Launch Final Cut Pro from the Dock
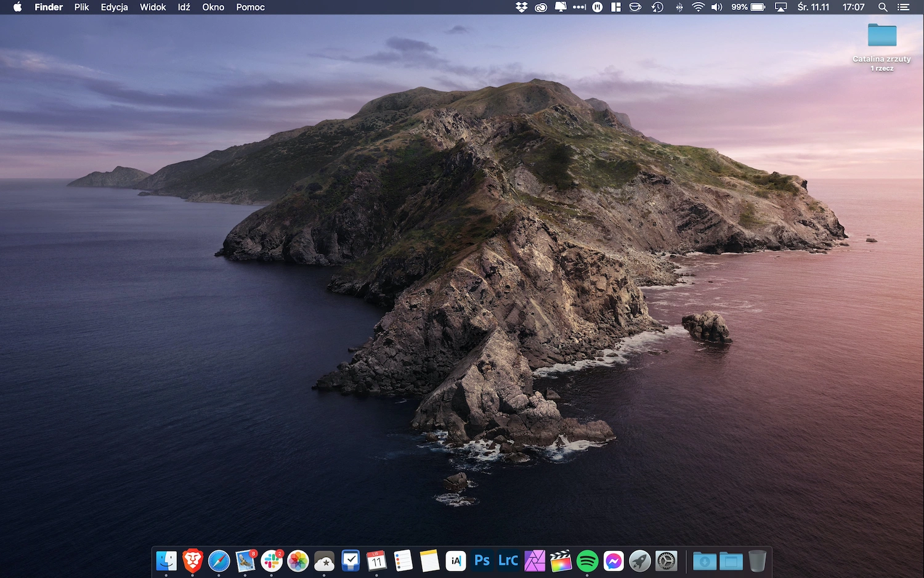924x578 pixels. 561,561
